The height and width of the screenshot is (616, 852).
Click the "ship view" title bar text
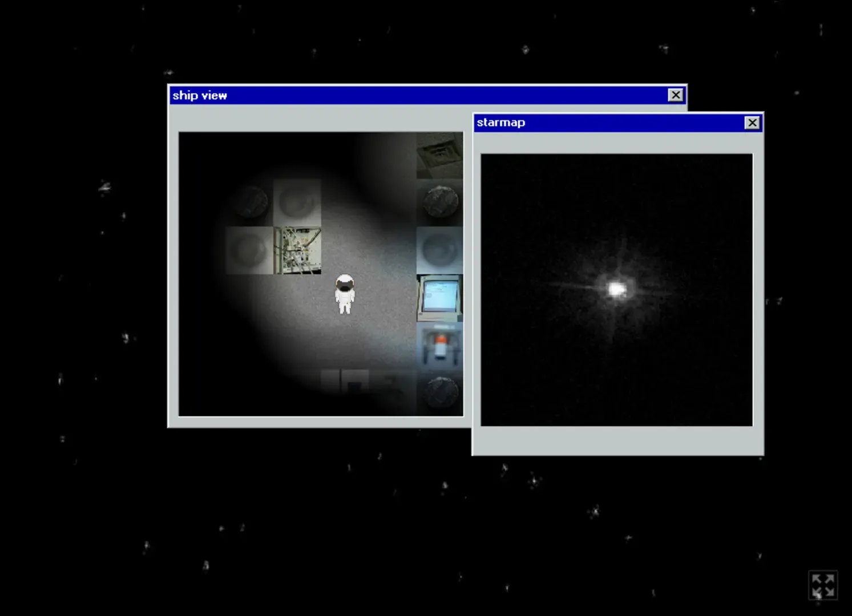pyautogui.click(x=200, y=95)
